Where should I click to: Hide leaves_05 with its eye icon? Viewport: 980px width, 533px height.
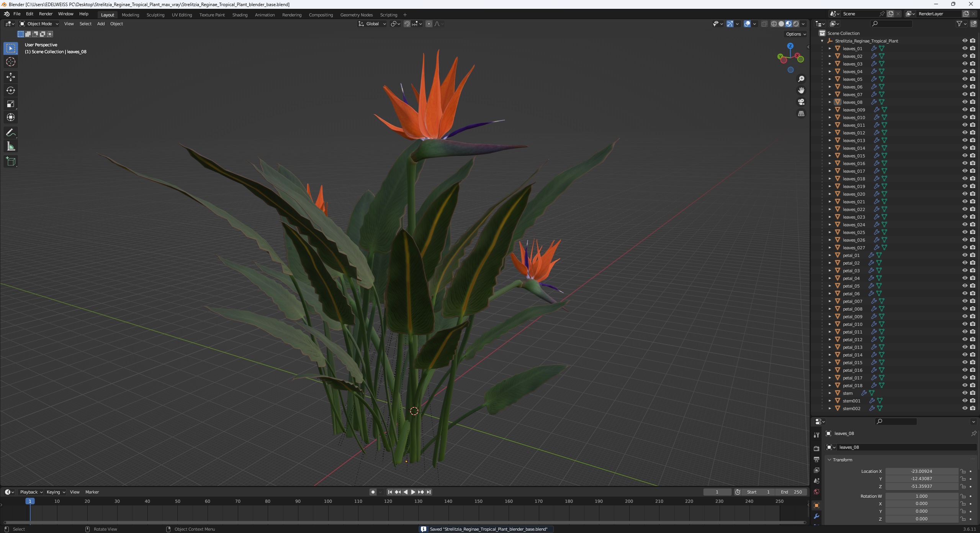pyautogui.click(x=965, y=79)
